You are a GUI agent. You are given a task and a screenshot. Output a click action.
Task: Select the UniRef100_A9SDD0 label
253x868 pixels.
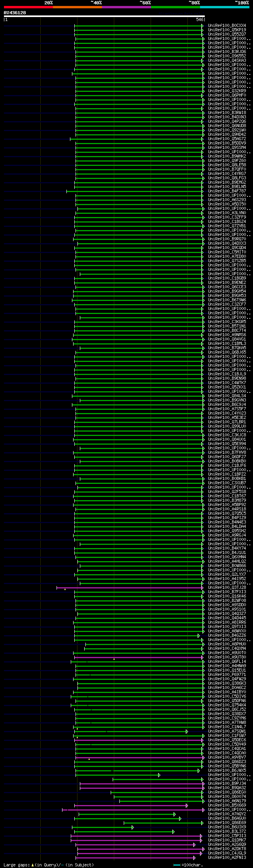[x=227, y=605]
